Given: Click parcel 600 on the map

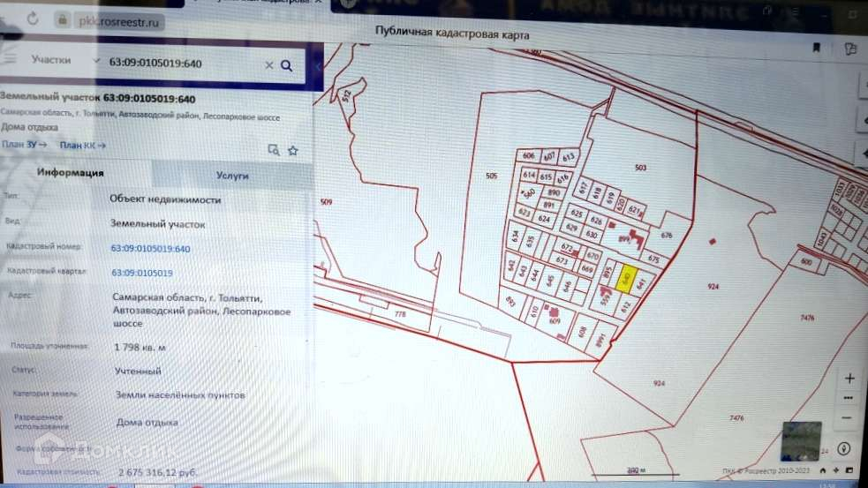Looking at the screenshot, I should 806,262.
